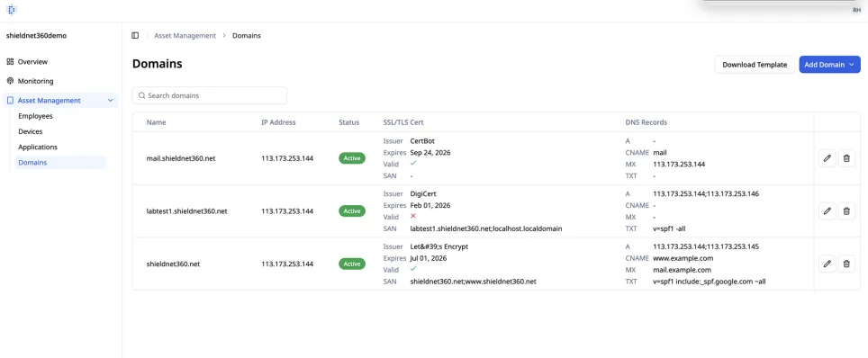Click MX value mail.example.com

coord(682,270)
